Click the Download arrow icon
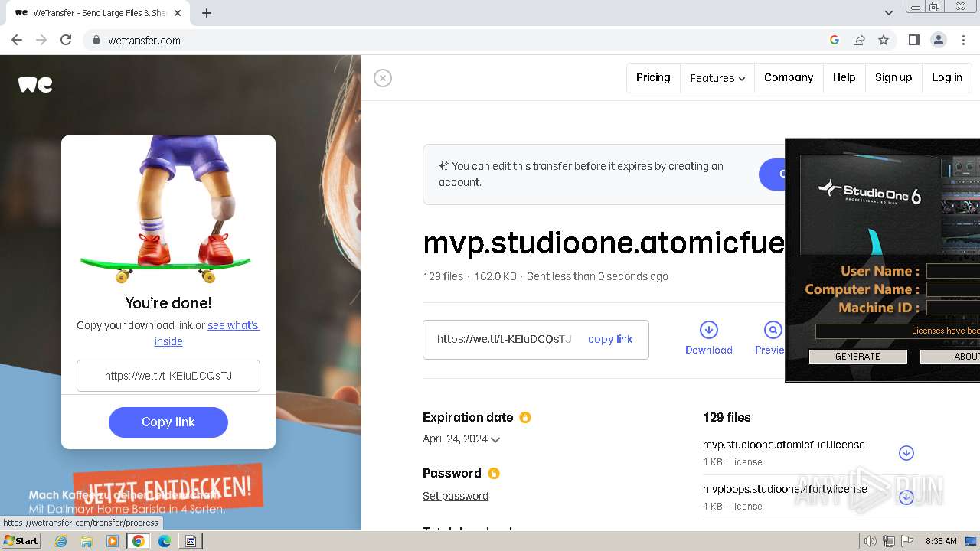Screen dimensions: 980x551 [709, 330]
